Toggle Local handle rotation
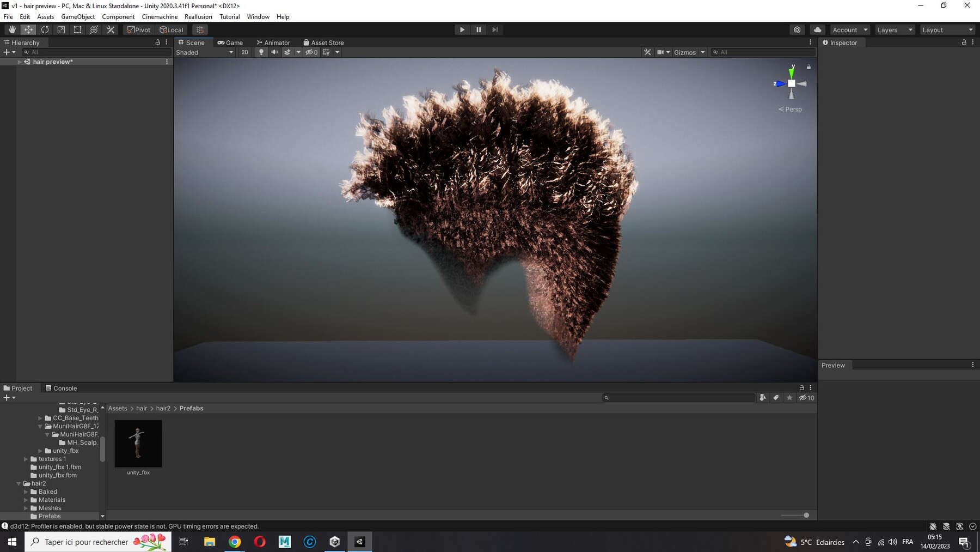This screenshot has height=552, width=980. coord(171,29)
